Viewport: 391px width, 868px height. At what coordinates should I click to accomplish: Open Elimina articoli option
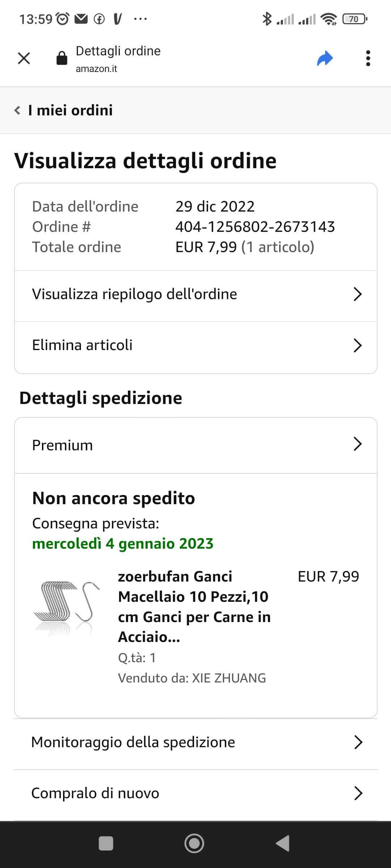(x=195, y=345)
